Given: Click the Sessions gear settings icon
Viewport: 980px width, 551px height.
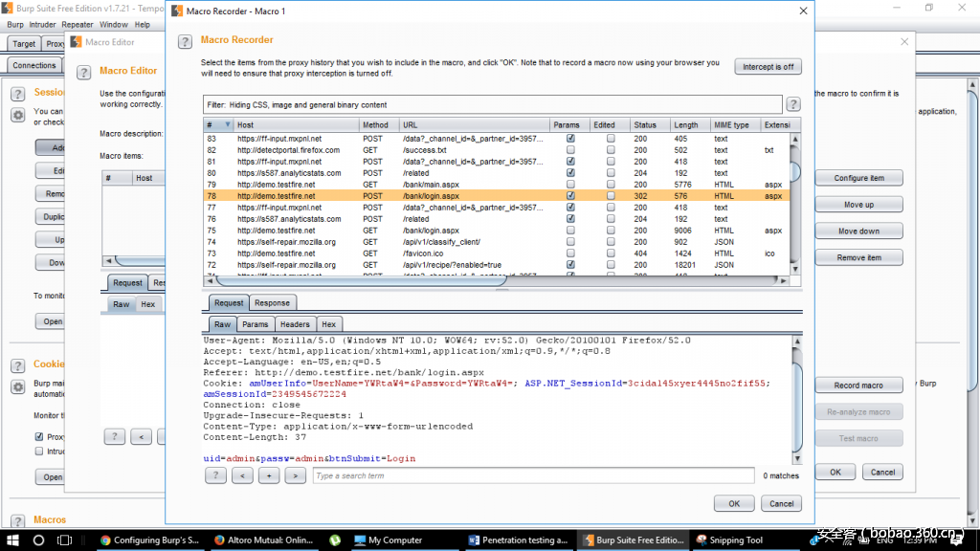Looking at the screenshot, I should pos(18,115).
